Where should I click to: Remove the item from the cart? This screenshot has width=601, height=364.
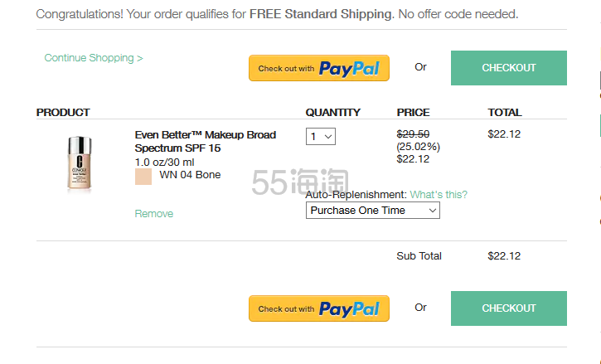click(x=153, y=214)
